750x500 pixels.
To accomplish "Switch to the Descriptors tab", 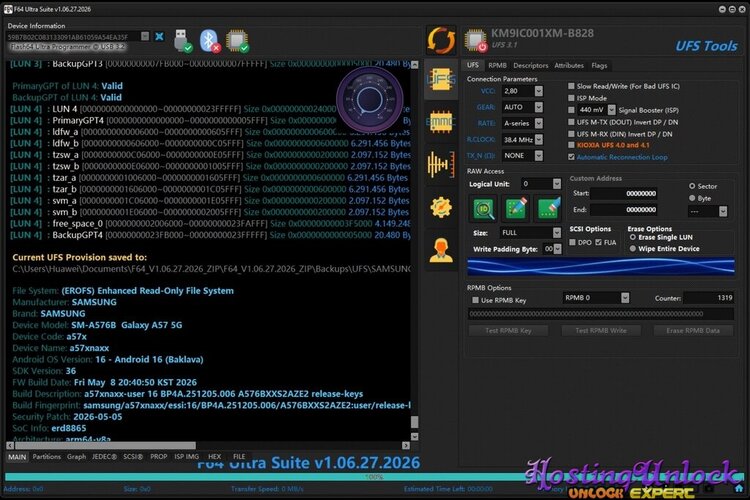I will click(x=530, y=66).
